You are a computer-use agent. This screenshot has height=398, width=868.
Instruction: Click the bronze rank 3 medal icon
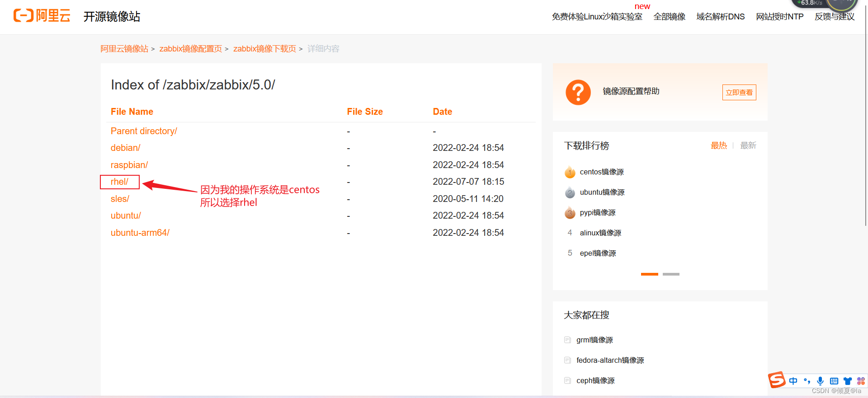pyautogui.click(x=570, y=213)
